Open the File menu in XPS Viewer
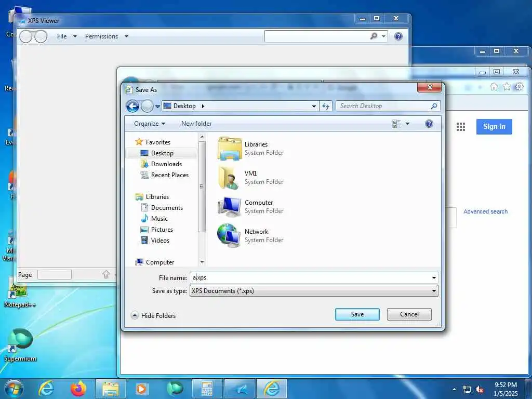The width and height of the screenshot is (532, 399). point(67,36)
